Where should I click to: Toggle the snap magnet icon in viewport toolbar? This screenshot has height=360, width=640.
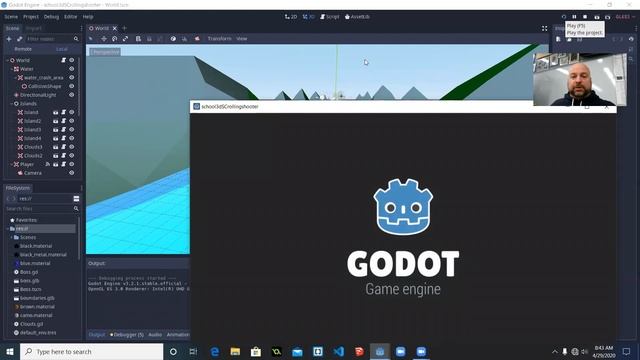184,39
